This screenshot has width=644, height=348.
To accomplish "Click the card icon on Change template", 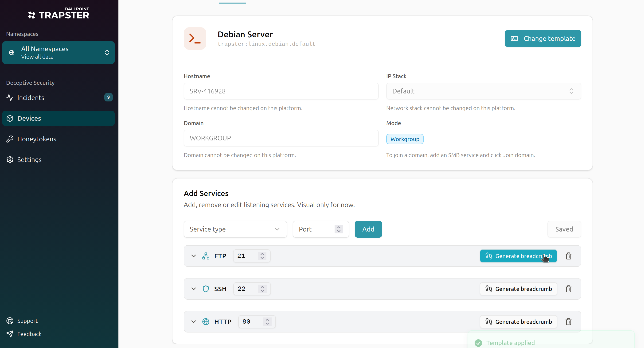I will point(514,39).
